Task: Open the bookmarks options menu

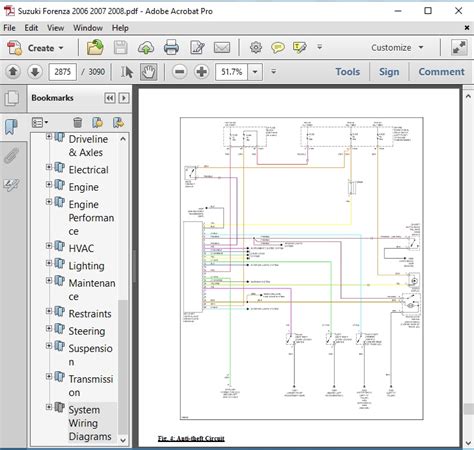Action: click(x=40, y=123)
